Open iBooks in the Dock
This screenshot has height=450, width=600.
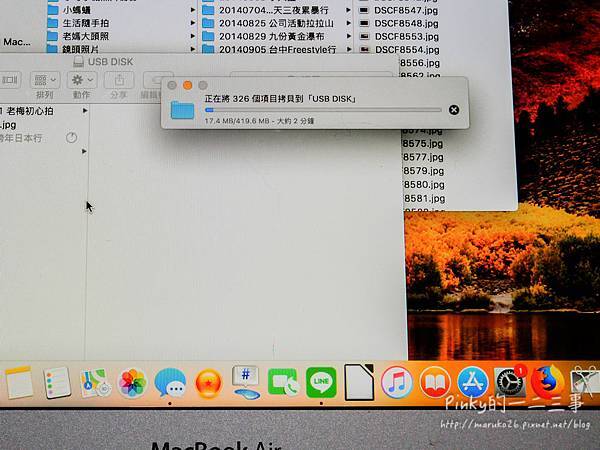pyautogui.click(x=434, y=382)
